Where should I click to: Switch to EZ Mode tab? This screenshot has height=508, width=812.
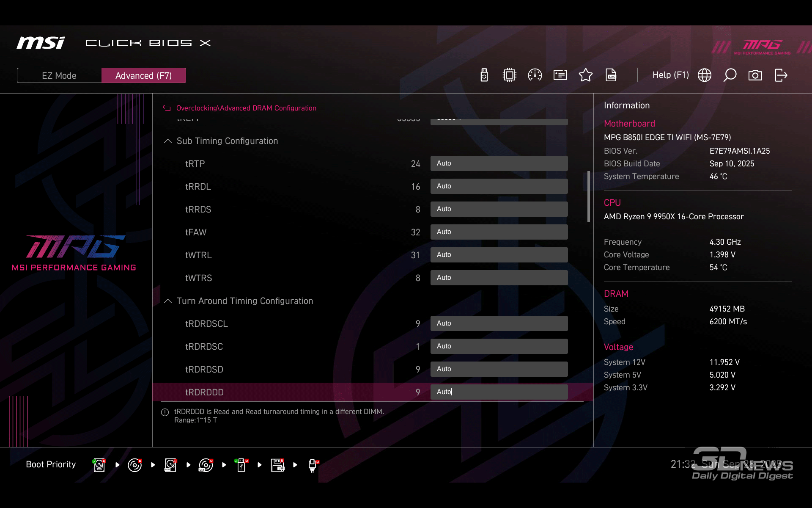click(59, 76)
